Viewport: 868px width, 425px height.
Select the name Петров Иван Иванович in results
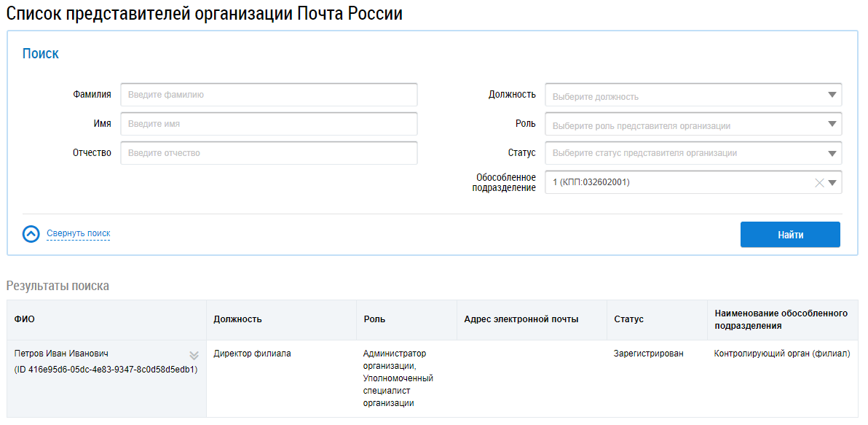(x=61, y=354)
